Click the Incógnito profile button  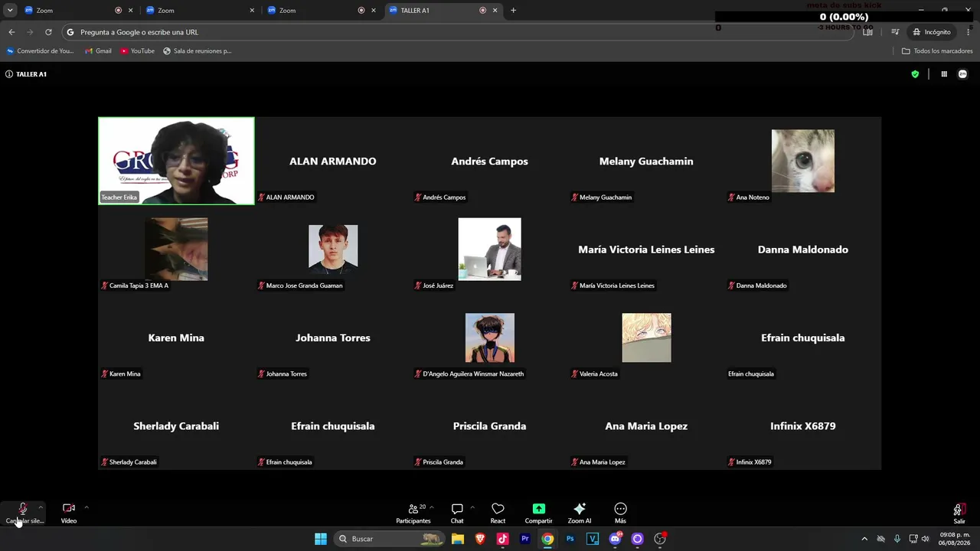pos(932,32)
